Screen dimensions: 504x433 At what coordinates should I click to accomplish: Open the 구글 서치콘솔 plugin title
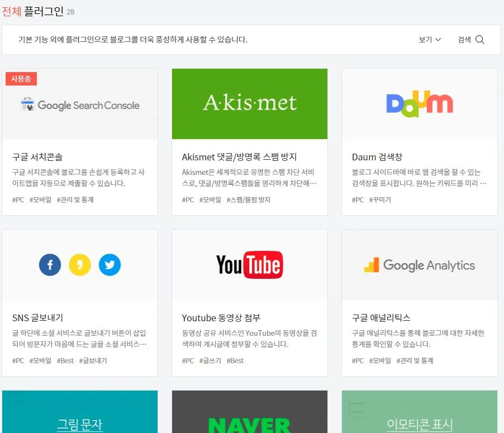tap(37, 157)
